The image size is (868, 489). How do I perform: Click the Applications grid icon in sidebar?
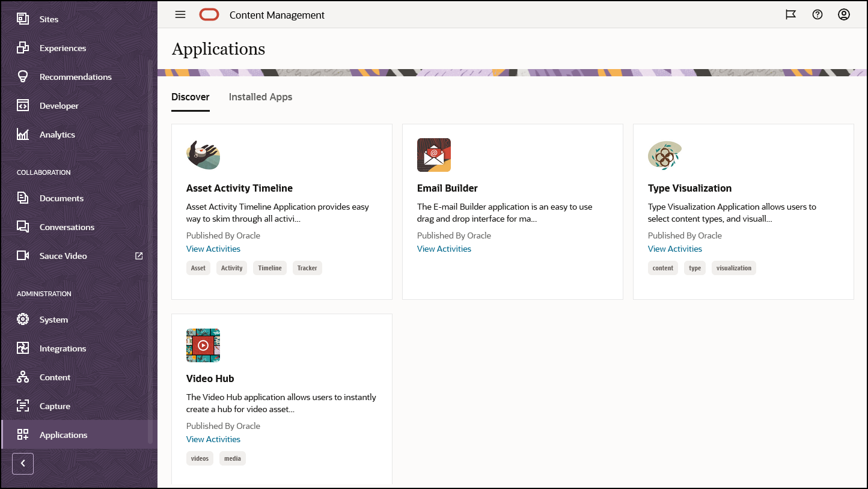click(x=23, y=434)
